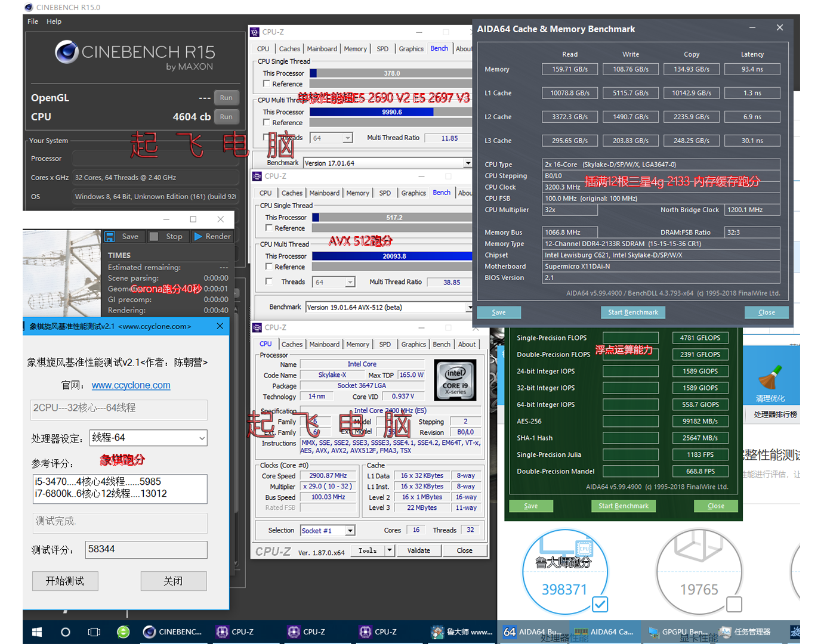Switch to Memory tab in AVX-512 CPU-Z window
This screenshot has width=824, height=644.
click(x=358, y=193)
